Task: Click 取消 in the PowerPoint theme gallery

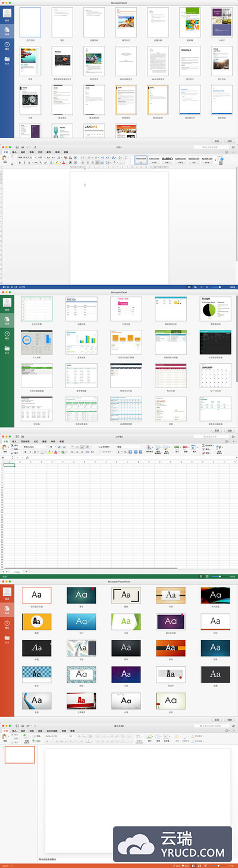Action: click(217, 719)
